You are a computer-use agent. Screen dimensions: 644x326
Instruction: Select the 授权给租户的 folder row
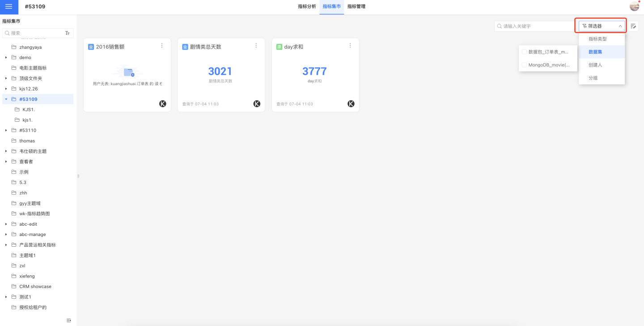tap(38, 307)
